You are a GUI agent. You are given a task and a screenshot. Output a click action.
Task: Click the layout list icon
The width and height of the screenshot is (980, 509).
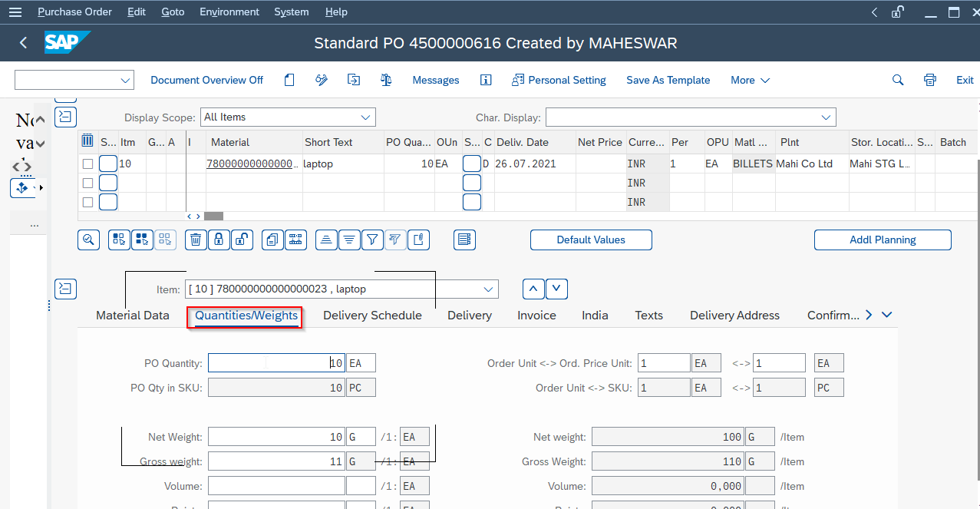[464, 240]
